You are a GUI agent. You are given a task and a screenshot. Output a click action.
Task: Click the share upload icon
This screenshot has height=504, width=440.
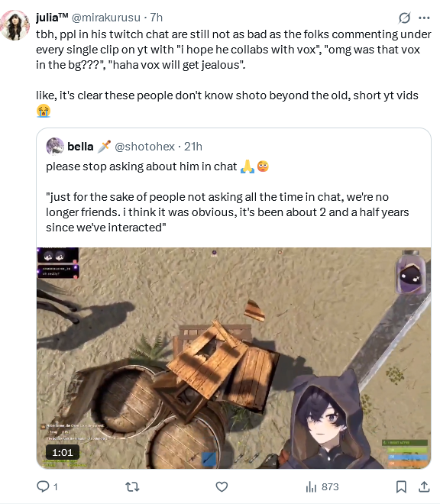(x=424, y=486)
